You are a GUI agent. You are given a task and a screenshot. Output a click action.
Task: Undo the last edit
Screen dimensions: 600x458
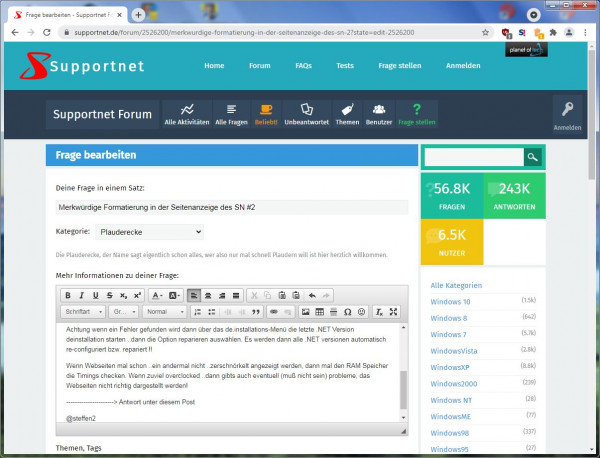pyautogui.click(x=312, y=295)
